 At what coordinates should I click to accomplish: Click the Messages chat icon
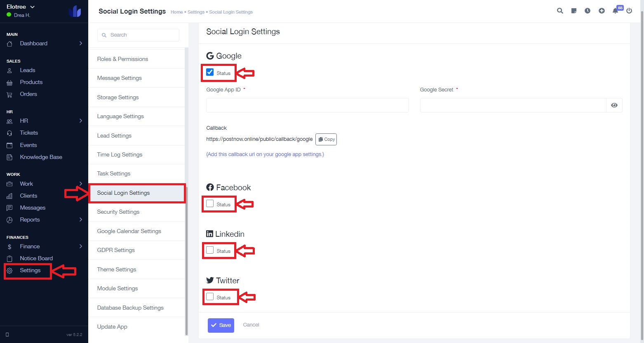click(9, 208)
